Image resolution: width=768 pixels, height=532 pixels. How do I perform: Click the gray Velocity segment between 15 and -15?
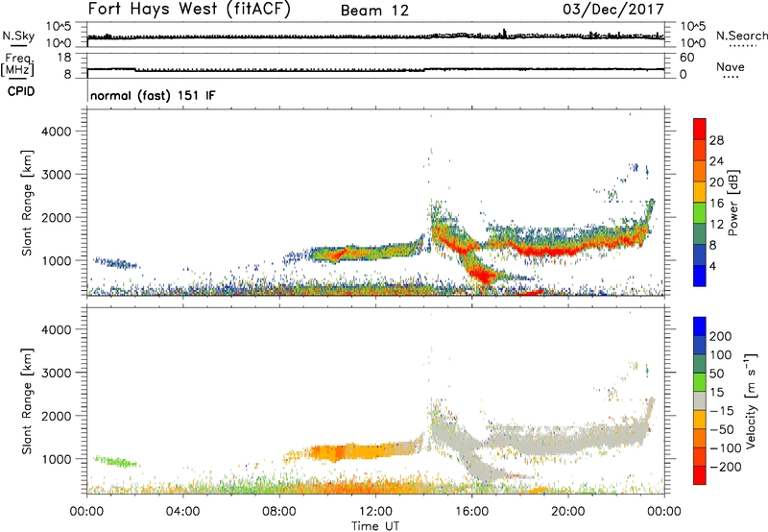[x=700, y=400]
